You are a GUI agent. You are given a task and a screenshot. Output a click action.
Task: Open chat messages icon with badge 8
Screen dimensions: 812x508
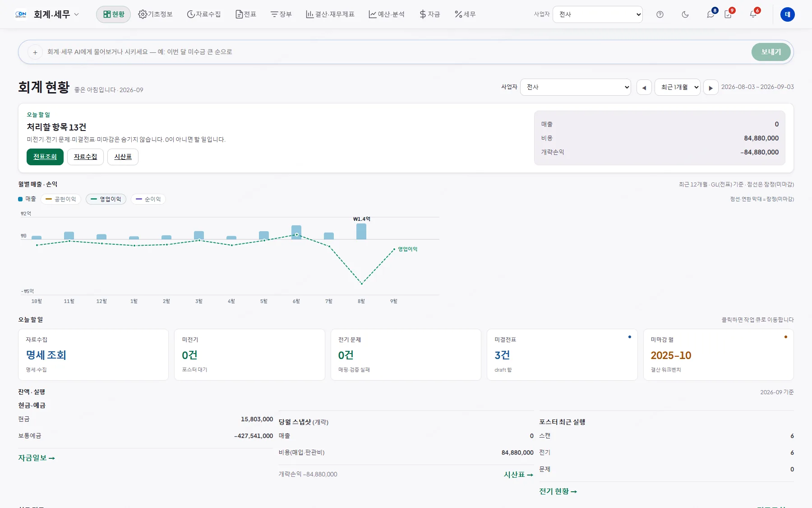[711, 14]
